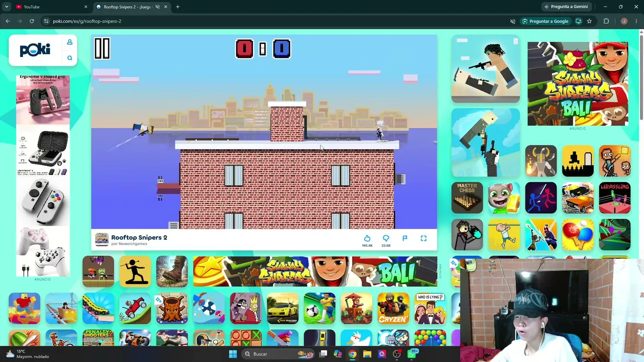
Task: Bookmark this page with the star
Action: (589, 21)
